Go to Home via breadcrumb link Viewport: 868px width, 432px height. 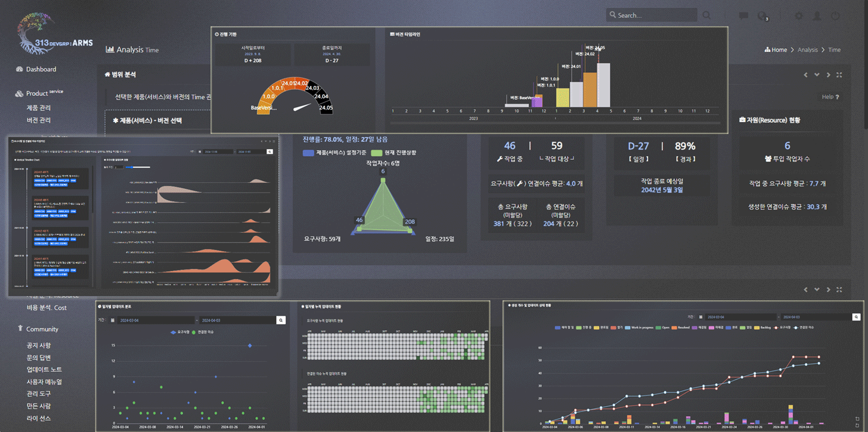pyautogui.click(x=779, y=50)
